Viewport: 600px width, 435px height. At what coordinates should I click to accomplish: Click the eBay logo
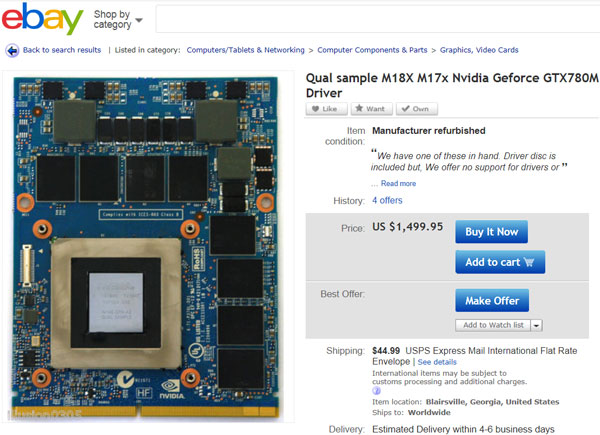42,18
